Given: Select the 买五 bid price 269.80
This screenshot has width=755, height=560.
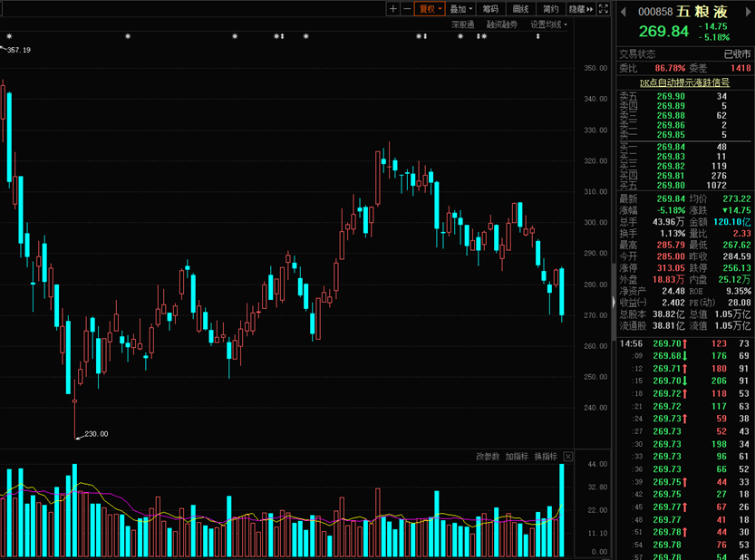Looking at the screenshot, I should [x=671, y=186].
